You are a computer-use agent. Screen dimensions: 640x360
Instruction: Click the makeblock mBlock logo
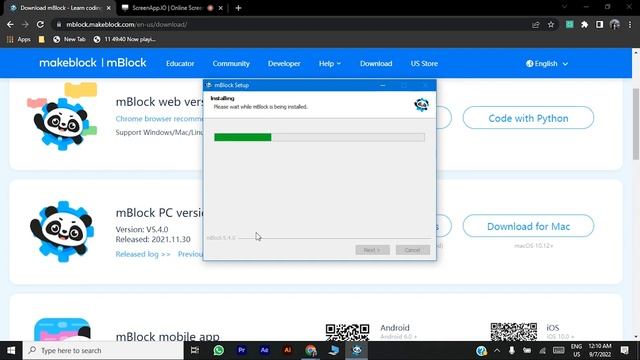click(93, 63)
